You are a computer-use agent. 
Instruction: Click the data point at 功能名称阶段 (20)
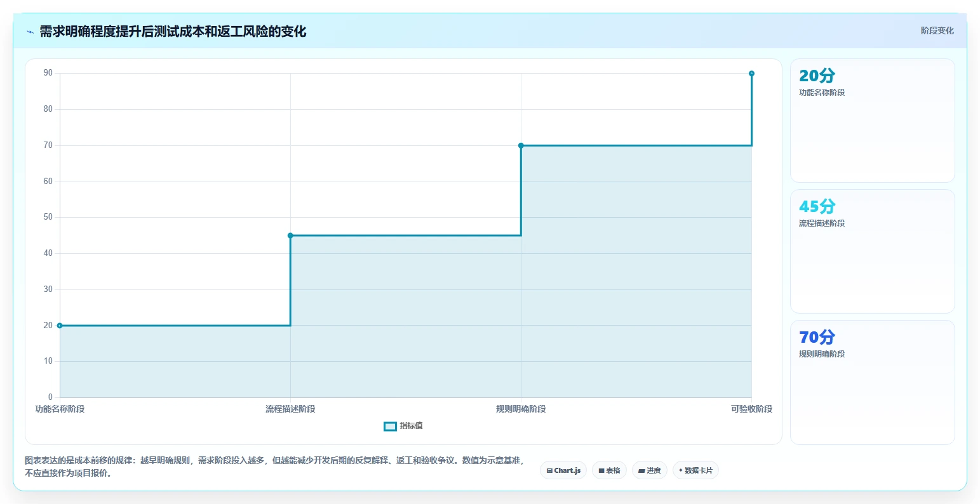60,326
